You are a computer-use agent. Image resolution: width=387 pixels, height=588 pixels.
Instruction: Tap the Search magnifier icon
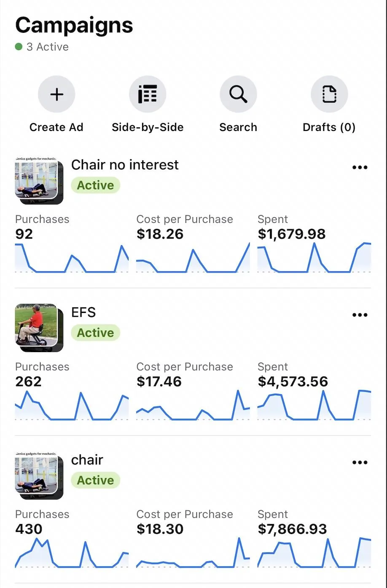point(238,94)
